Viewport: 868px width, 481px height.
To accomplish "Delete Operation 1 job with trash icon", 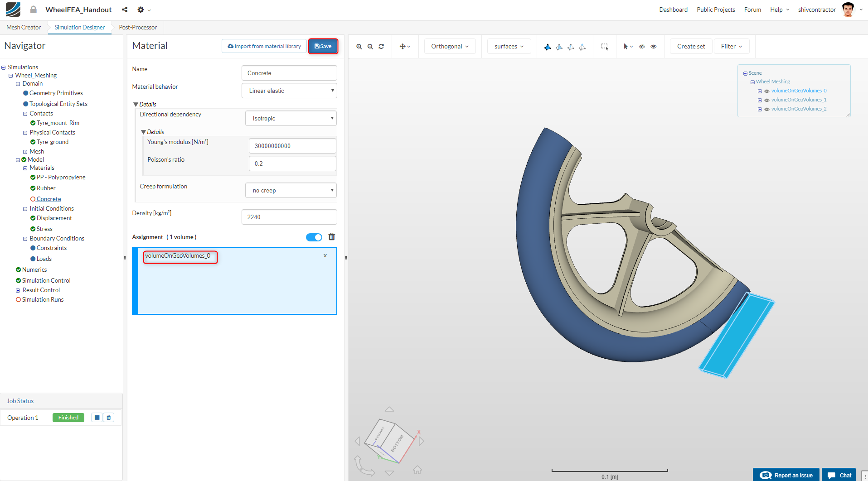I will coord(109,418).
